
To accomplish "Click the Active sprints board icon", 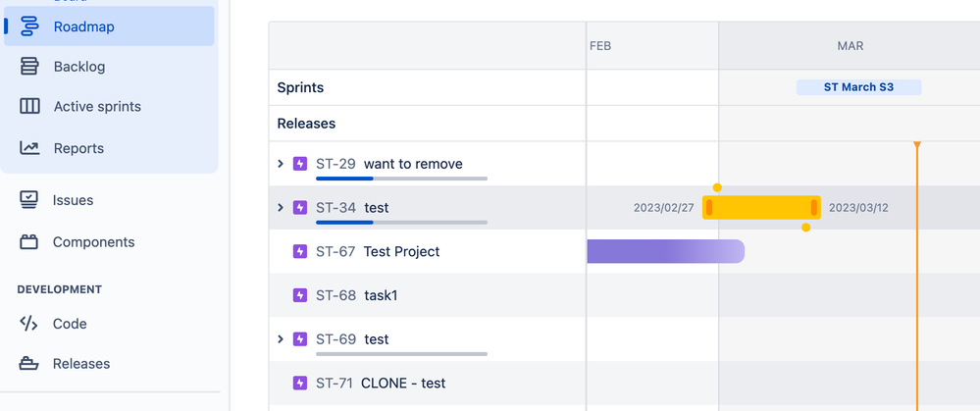I will tap(29, 106).
